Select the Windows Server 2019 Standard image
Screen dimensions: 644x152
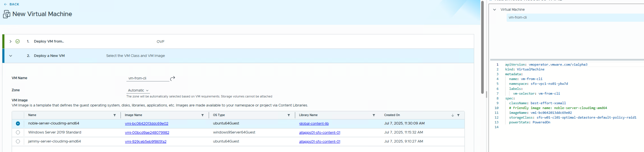point(18,133)
